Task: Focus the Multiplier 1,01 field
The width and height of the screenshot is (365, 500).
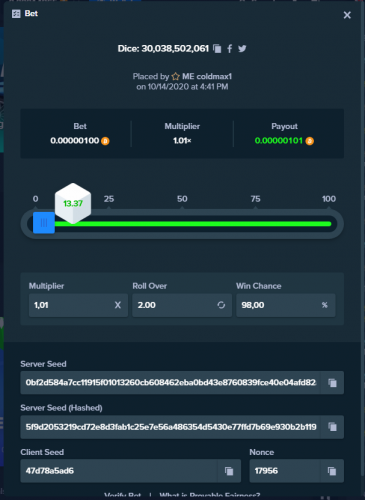Action: (x=78, y=305)
